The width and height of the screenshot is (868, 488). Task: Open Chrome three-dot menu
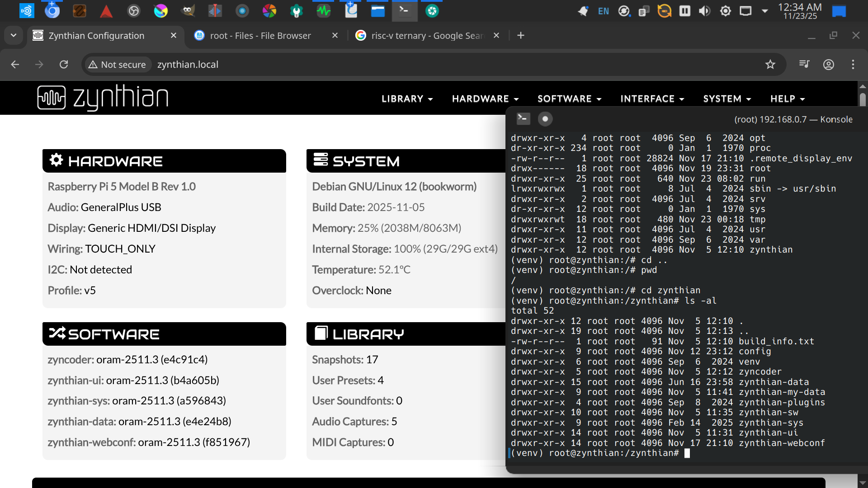tap(853, 65)
